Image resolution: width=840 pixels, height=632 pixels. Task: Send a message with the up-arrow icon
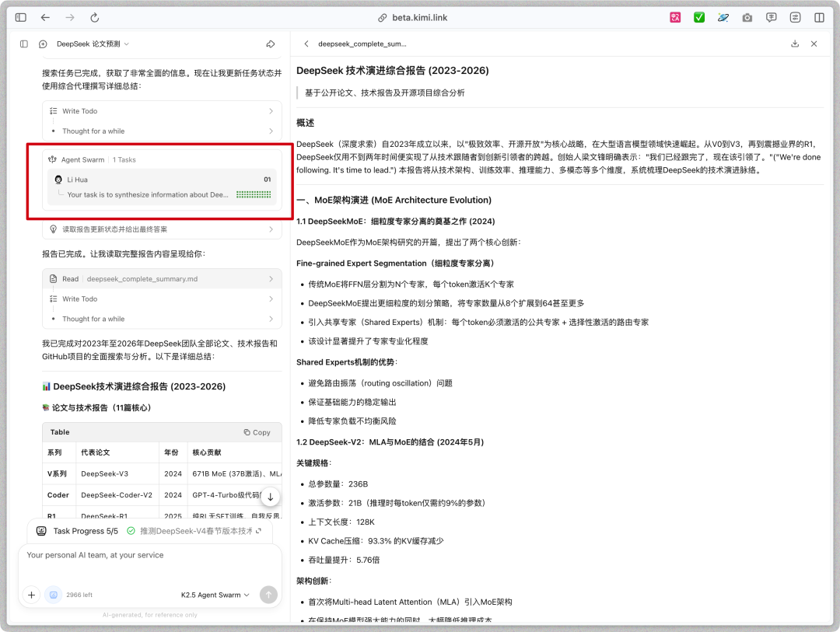268,595
